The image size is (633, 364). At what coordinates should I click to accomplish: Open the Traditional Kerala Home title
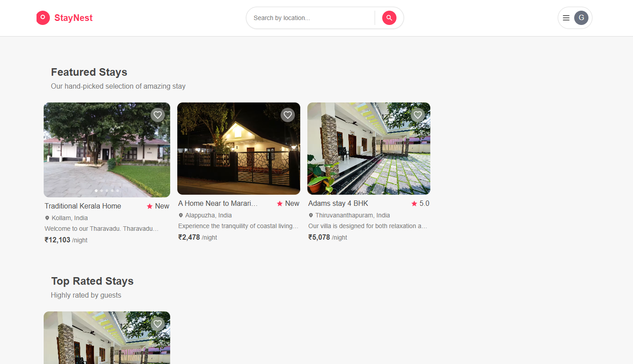83,206
